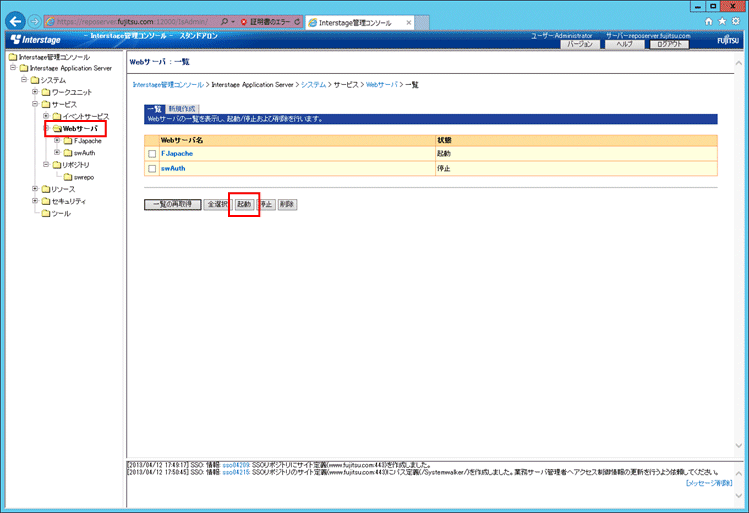The height and width of the screenshot is (513, 749).
Task: Expand the ワークユニット tree node
Action: (35, 92)
